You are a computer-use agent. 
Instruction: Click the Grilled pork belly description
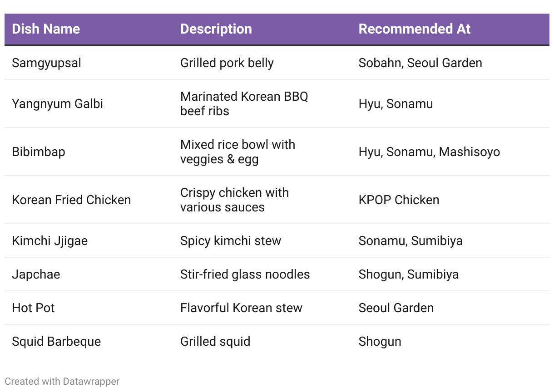tap(227, 63)
